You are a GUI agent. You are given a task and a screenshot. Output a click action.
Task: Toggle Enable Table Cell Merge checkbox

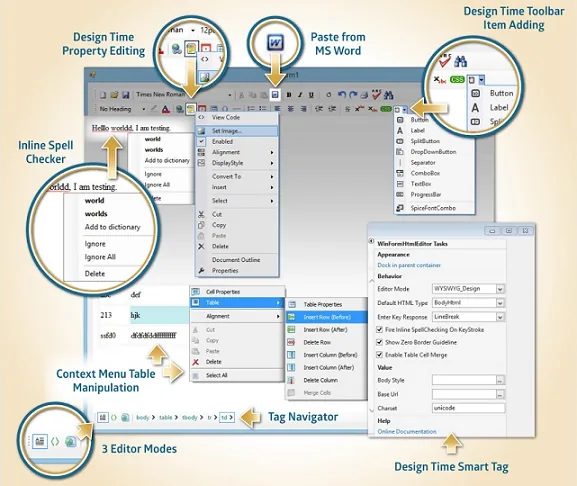tap(379, 355)
